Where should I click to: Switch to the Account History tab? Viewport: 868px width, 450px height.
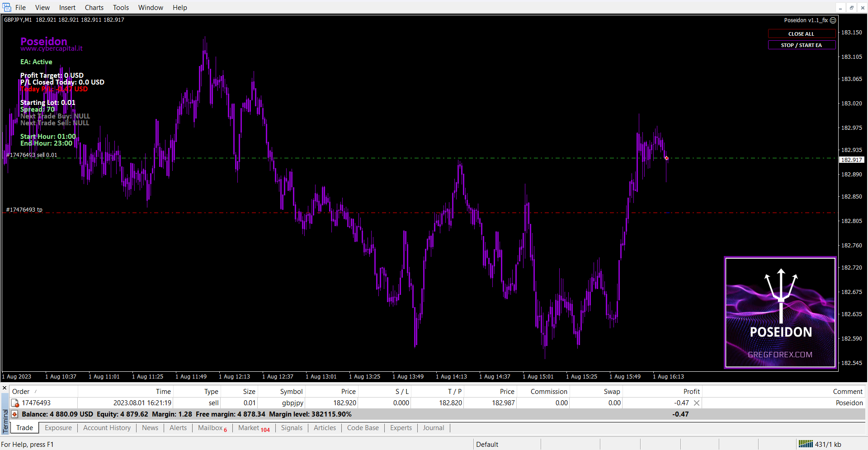107,428
